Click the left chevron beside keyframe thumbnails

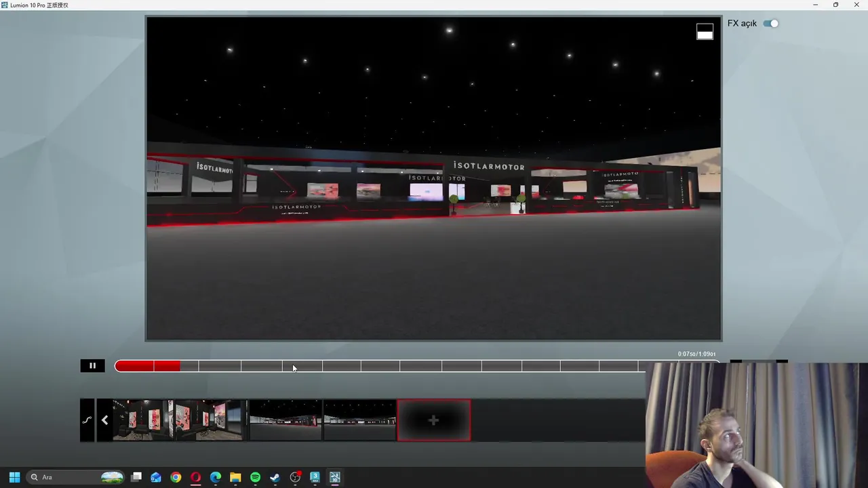pos(104,420)
